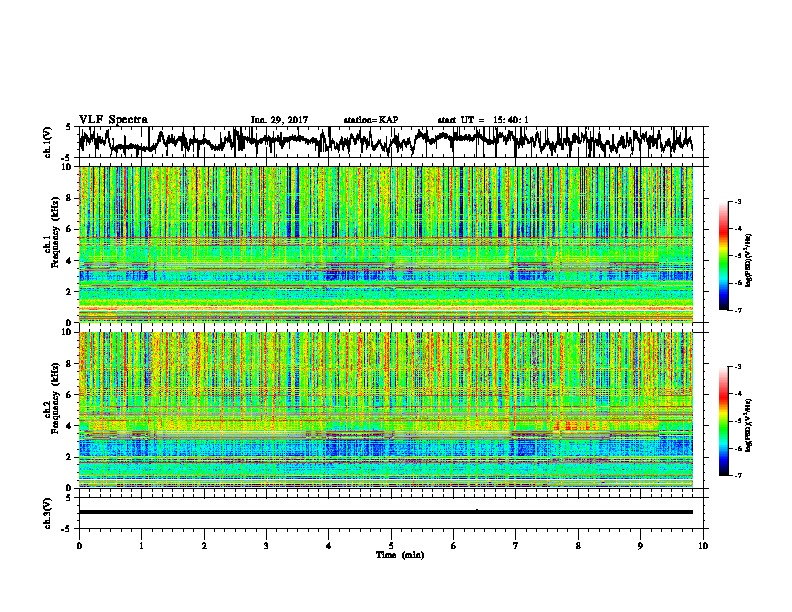Click the "ch.3(V)" axis label
Screen dimensions: 792x612
(x=47, y=513)
